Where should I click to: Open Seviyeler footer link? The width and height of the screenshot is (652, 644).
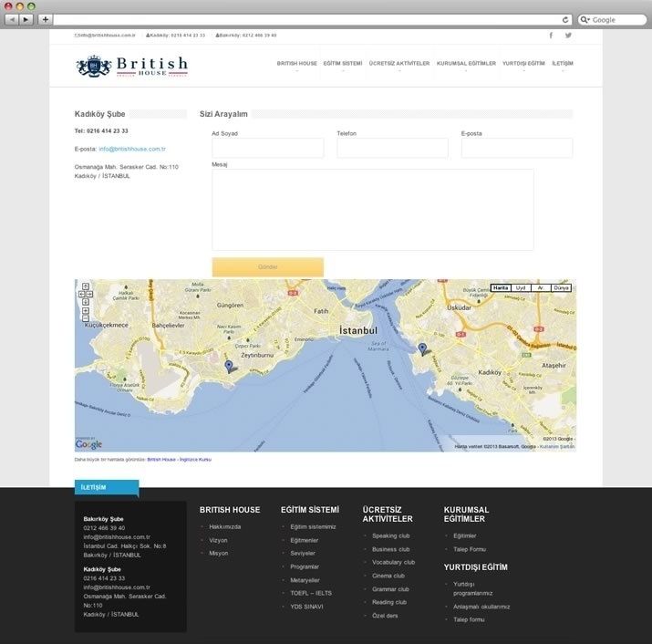[x=303, y=554]
